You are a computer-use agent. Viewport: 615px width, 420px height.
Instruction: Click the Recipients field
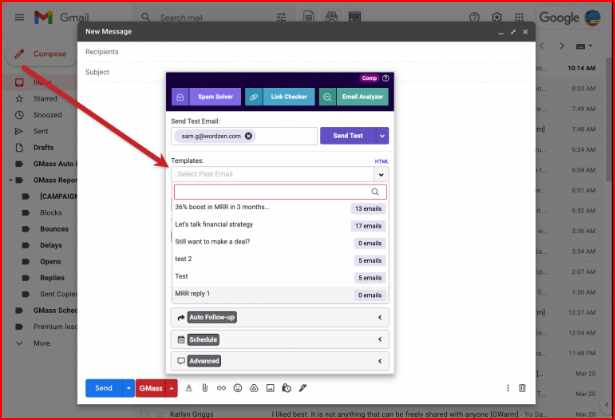pos(306,52)
